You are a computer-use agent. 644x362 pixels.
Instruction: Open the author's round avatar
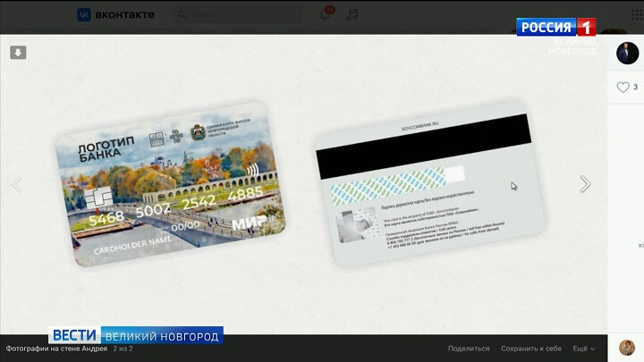pyautogui.click(x=627, y=53)
